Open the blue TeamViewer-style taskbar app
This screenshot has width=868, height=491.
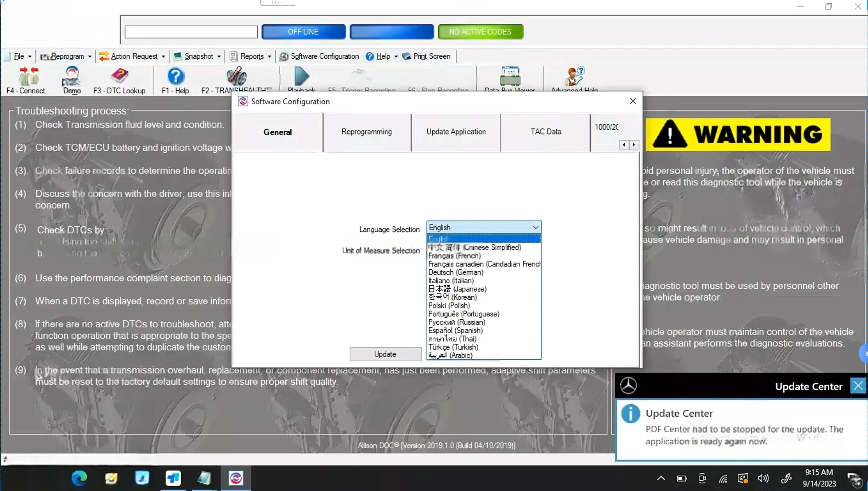[x=173, y=478]
